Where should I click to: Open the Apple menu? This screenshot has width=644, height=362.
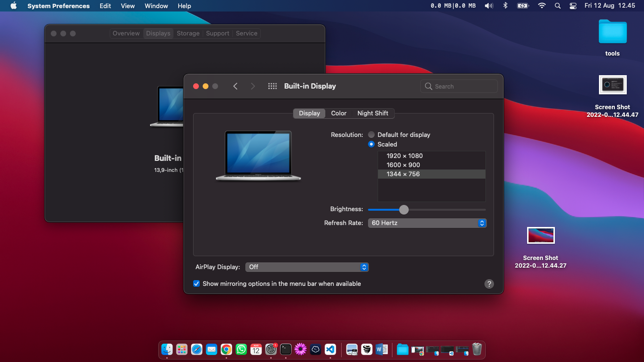[x=13, y=6]
